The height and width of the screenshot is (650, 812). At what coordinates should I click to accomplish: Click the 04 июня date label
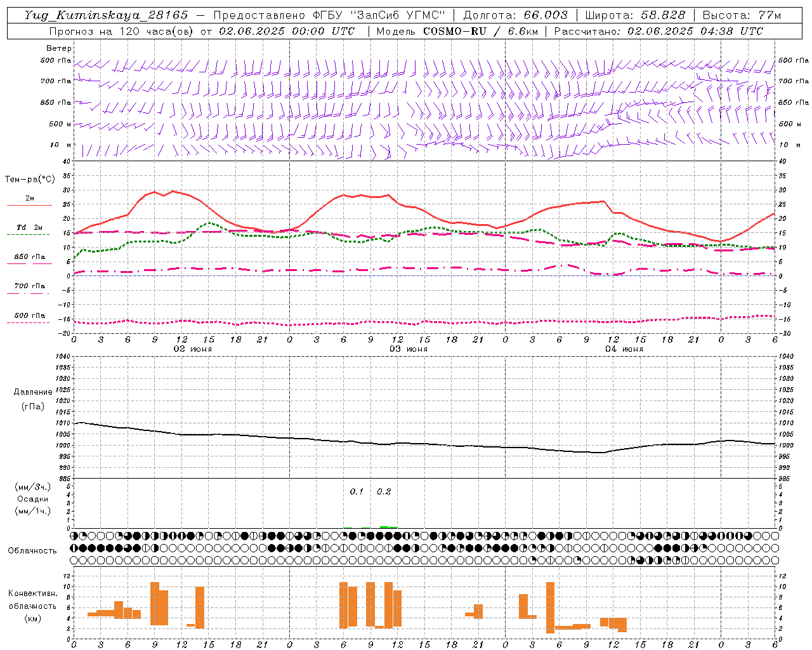(624, 349)
